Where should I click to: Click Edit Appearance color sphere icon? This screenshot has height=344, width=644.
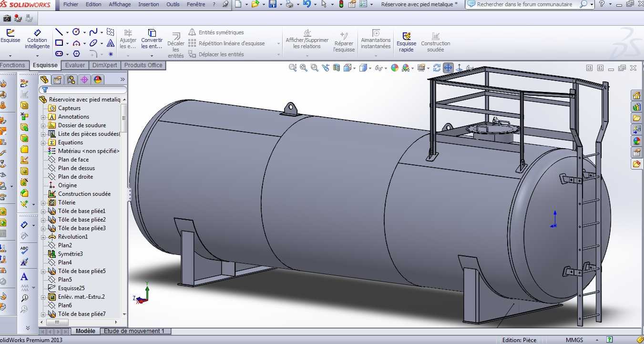[394, 68]
